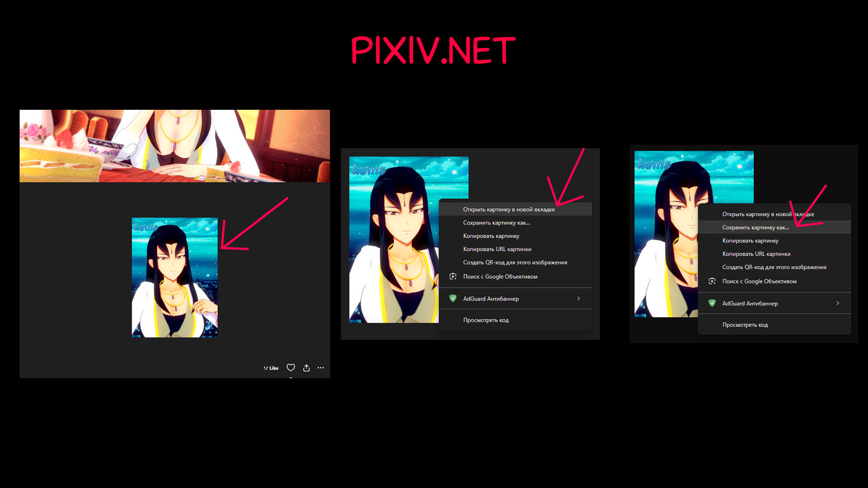Screen dimensions: 868x488
Task: Click the Like smiley button
Action: coord(271,368)
